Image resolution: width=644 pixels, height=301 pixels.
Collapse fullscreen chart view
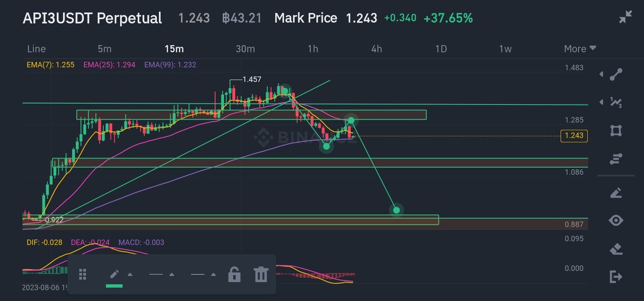click(625, 17)
